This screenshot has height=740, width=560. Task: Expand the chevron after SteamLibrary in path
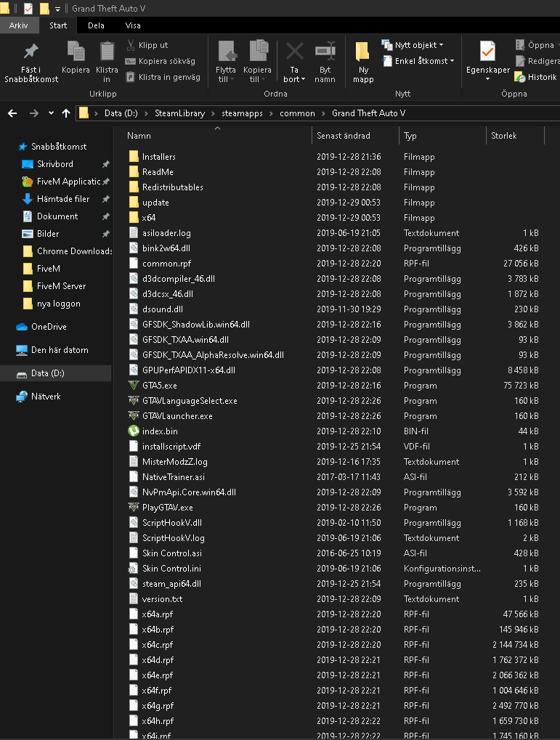click(x=213, y=113)
